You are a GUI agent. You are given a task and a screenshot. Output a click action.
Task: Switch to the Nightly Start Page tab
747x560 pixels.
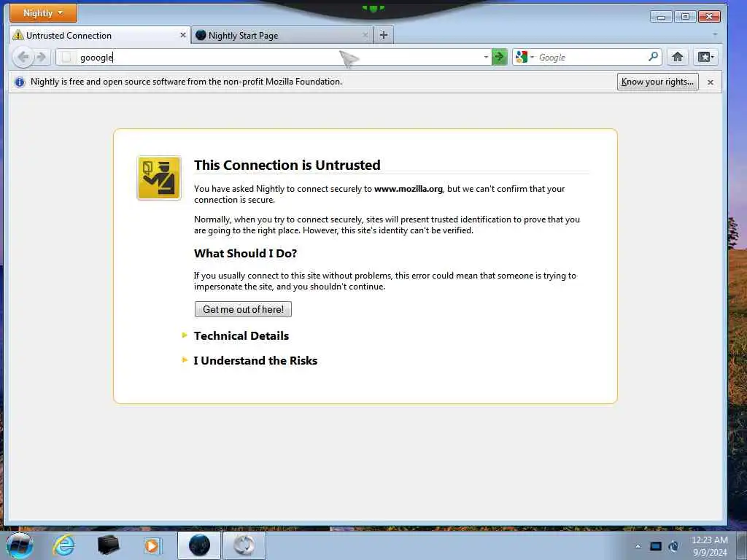pyautogui.click(x=282, y=35)
